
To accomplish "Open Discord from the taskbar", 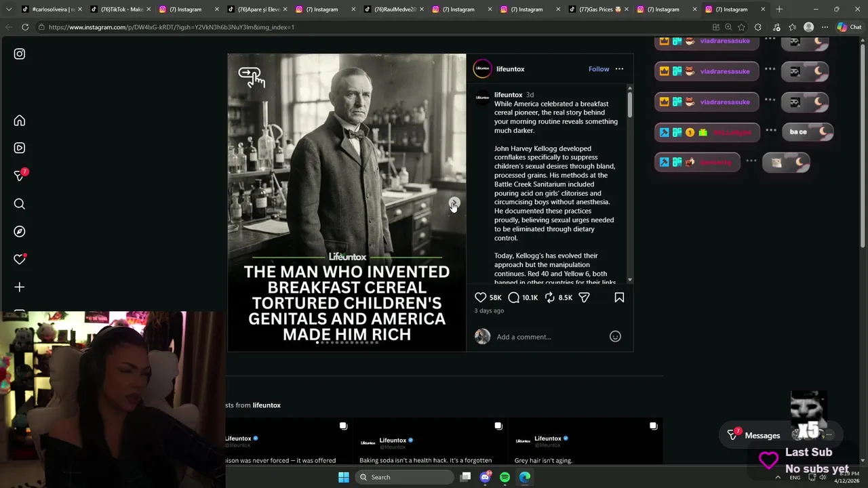I will [485, 477].
